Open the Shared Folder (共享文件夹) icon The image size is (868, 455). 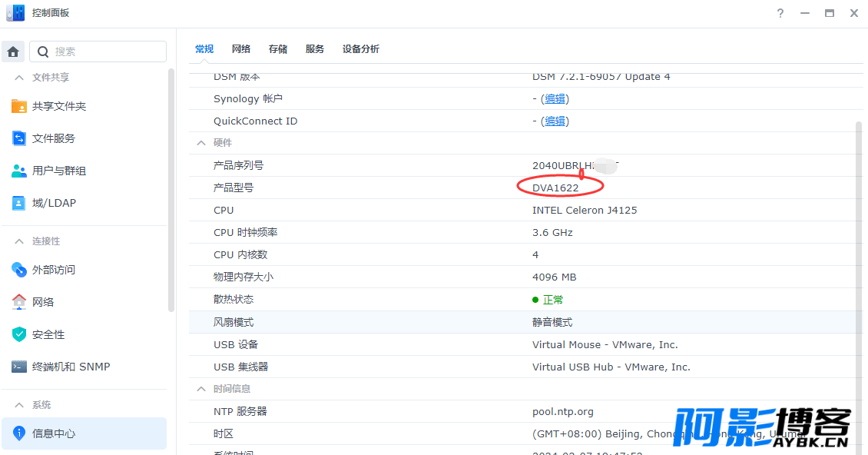(x=19, y=106)
